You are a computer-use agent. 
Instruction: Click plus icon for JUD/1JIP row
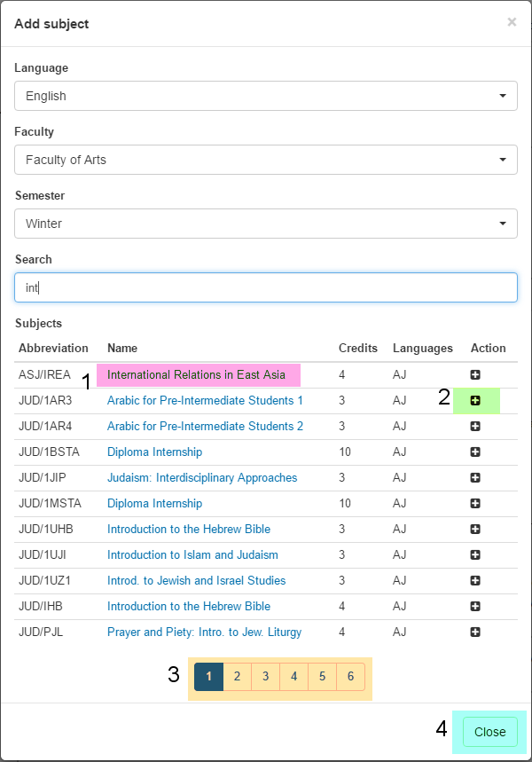click(x=475, y=478)
